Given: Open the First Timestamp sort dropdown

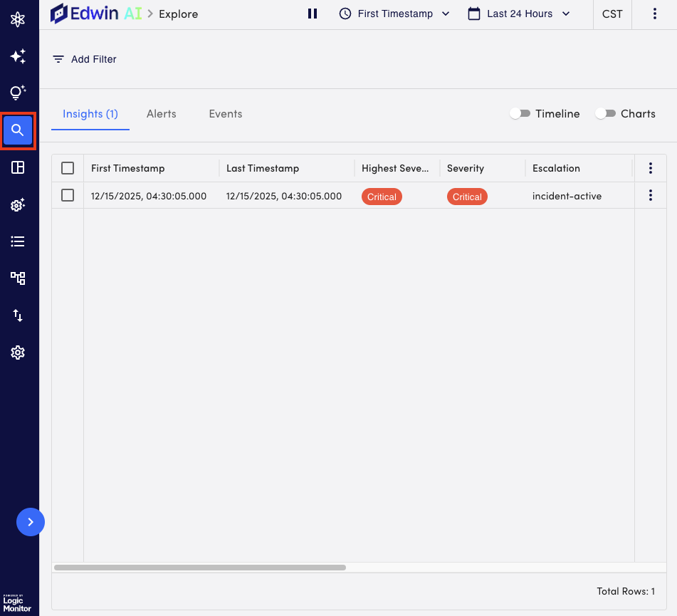Looking at the screenshot, I should 394,14.
